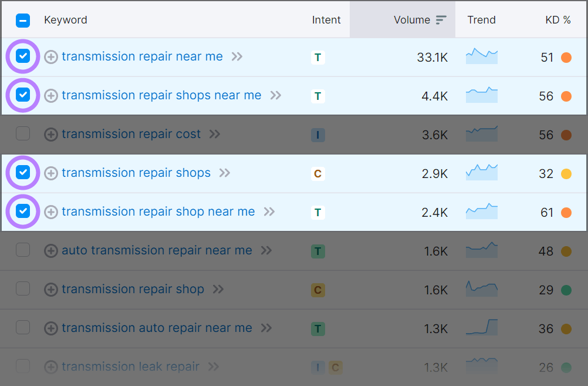The height and width of the screenshot is (386, 588).
Task: Uncheck the transmission repair shops checkbox
Action: (x=23, y=172)
